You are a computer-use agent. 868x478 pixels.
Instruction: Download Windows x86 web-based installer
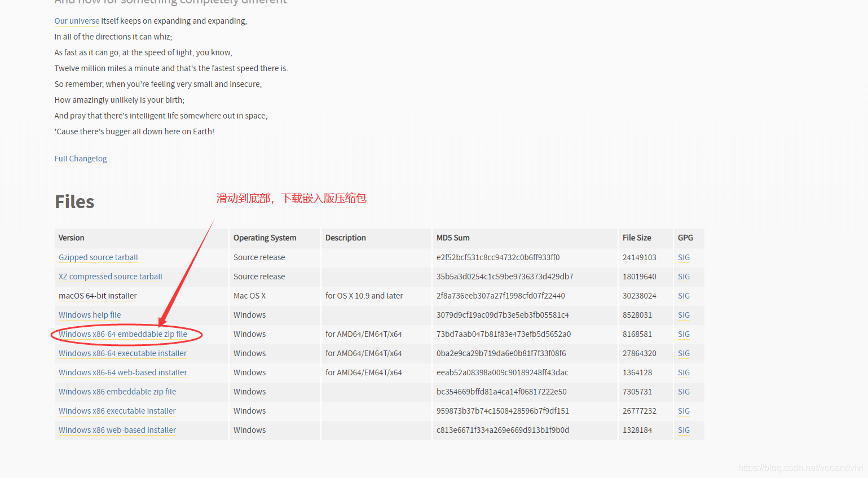(117, 430)
